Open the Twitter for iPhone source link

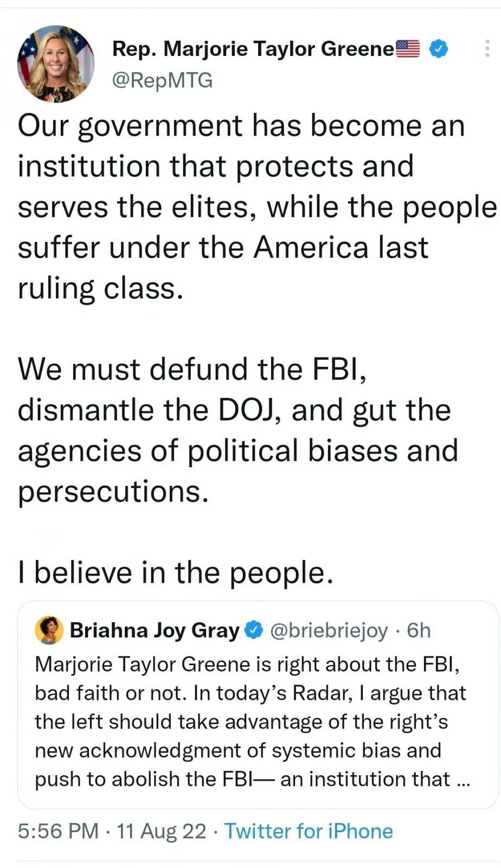(x=309, y=831)
